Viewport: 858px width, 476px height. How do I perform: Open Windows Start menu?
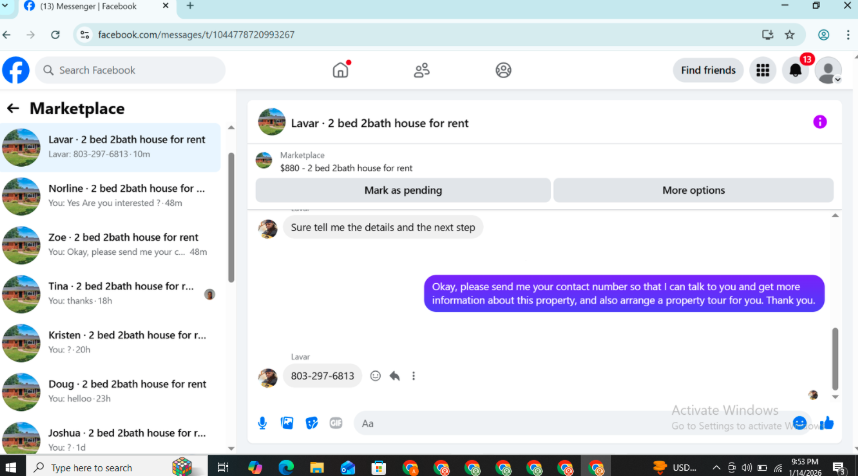pyautogui.click(x=10, y=467)
